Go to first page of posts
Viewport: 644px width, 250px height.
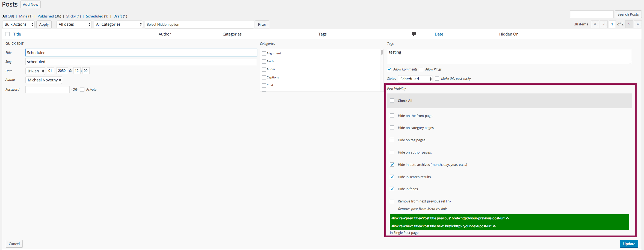click(595, 24)
